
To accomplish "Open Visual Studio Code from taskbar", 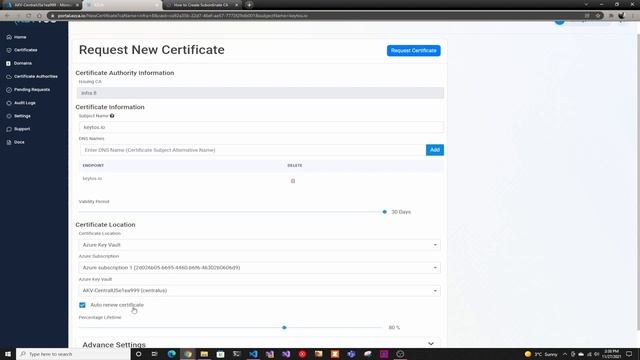I will click(x=253, y=354).
